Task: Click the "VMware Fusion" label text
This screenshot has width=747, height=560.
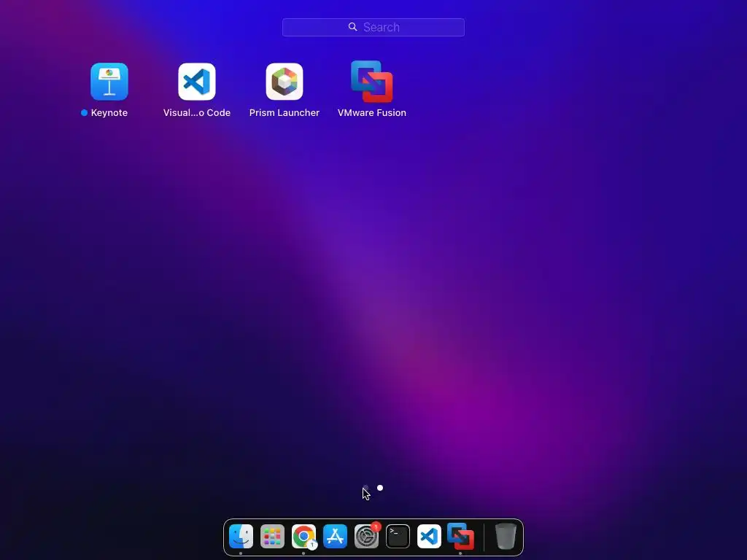Action: [x=372, y=113]
